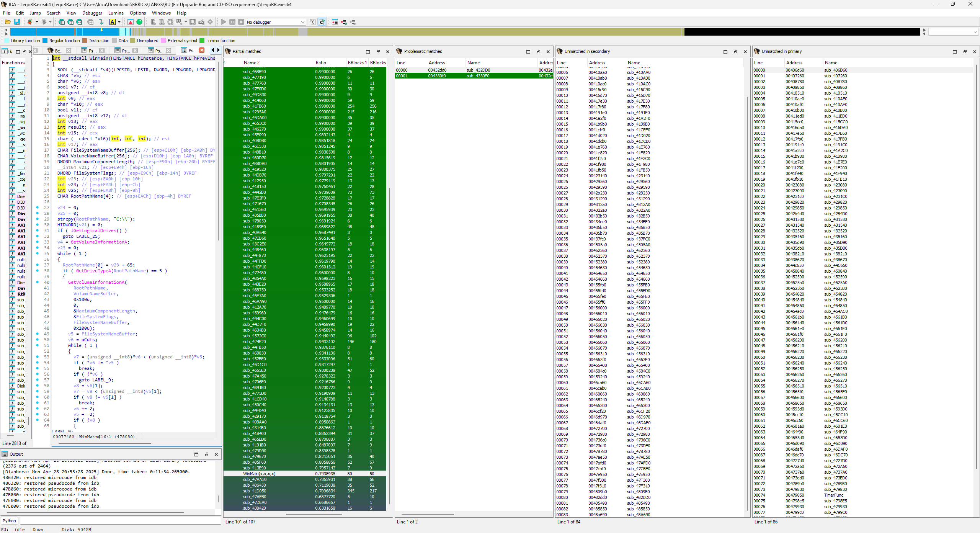Click the Diaphora icon in Partial matches header

point(228,51)
